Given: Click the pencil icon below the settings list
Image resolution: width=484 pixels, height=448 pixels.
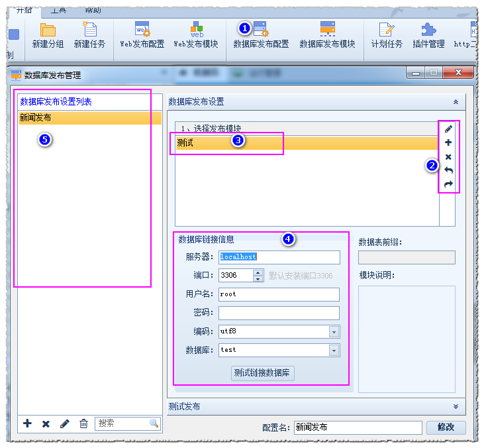Looking at the screenshot, I should click(x=64, y=423).
